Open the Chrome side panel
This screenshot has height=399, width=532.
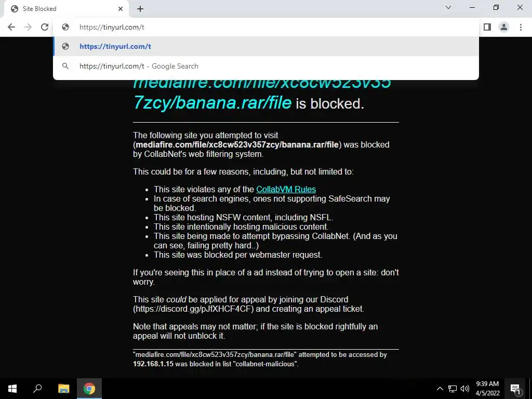(x=487, y=27)
